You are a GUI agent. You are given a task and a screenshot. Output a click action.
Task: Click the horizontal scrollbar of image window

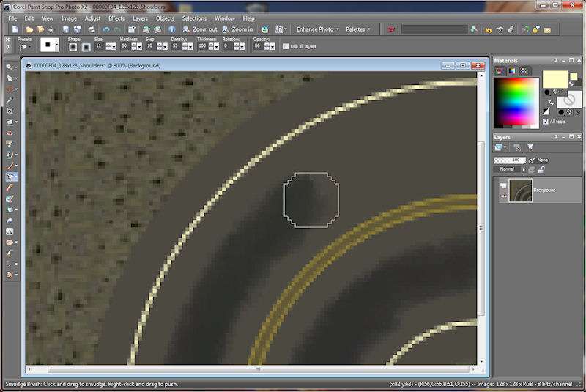(258, 369)
